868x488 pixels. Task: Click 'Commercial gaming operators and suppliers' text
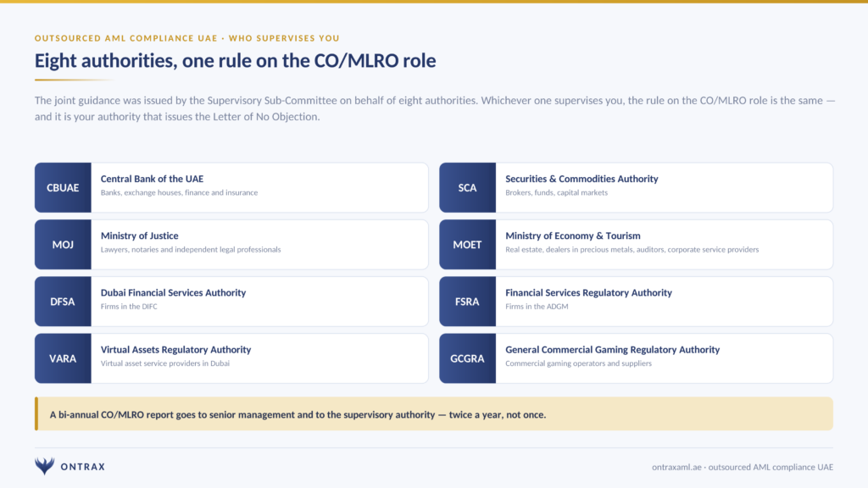tap(578, 363)
